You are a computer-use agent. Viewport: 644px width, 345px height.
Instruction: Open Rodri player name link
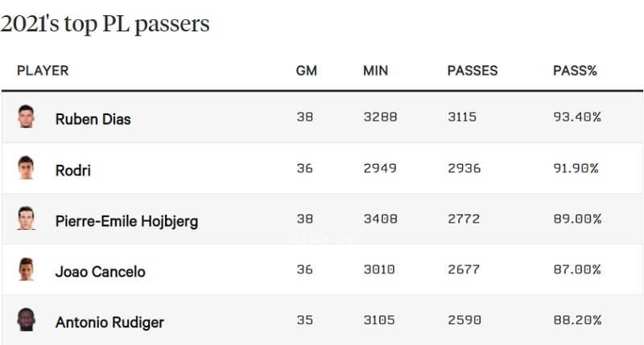pos(72,170)
